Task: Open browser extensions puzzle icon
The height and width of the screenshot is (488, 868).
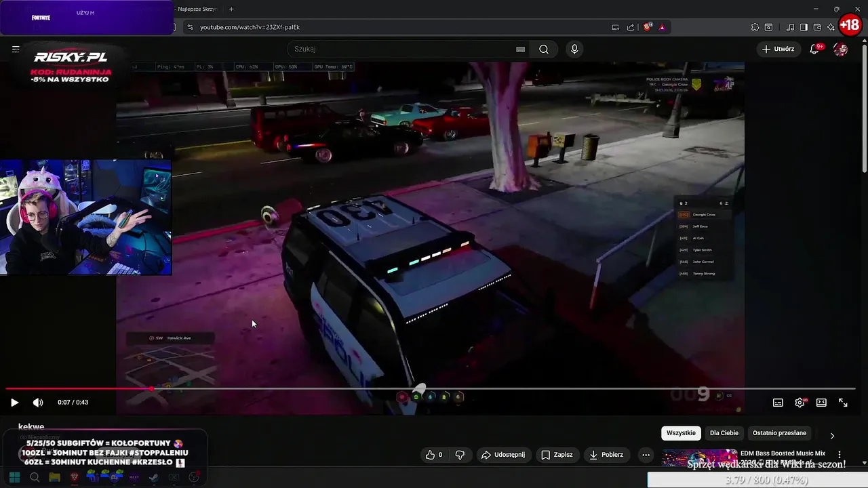Action: 755,27
